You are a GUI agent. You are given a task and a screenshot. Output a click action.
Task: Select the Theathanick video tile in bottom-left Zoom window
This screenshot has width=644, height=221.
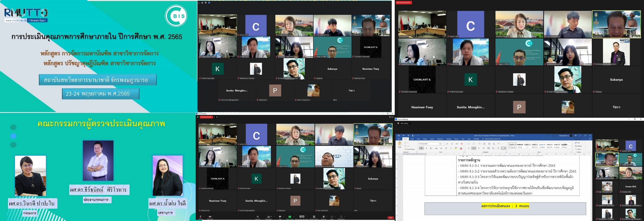373,135
